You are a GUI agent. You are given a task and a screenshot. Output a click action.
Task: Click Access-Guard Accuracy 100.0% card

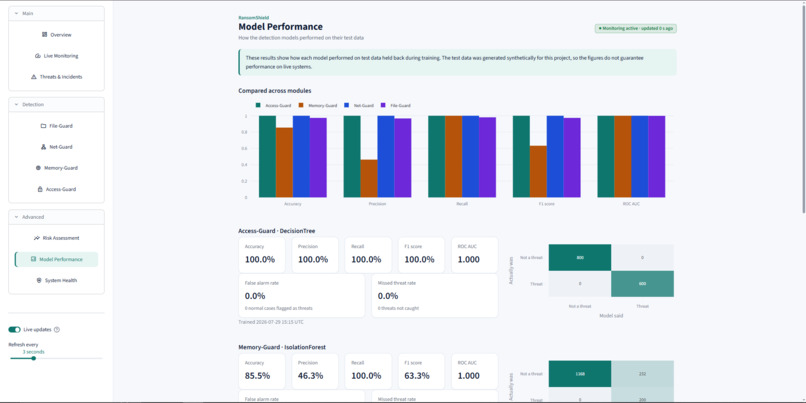point(262,255)
